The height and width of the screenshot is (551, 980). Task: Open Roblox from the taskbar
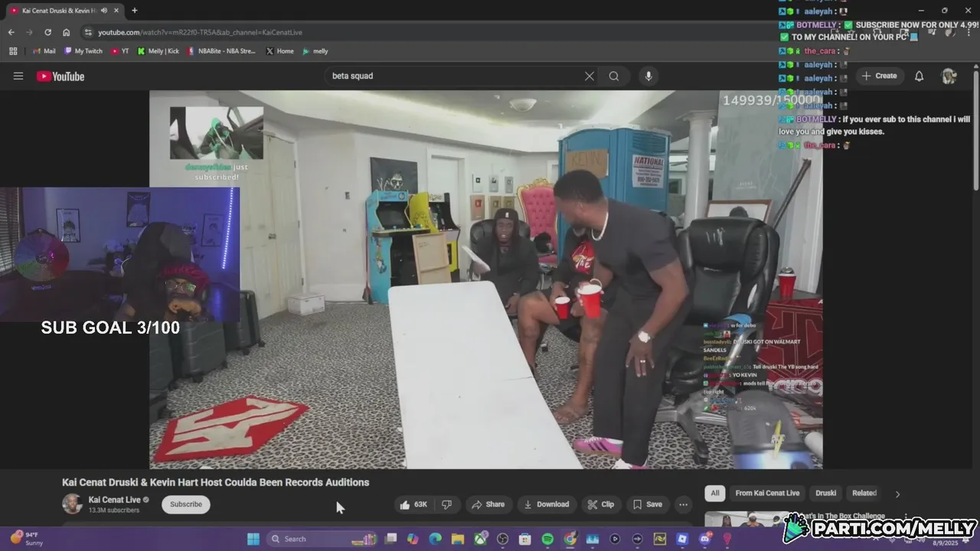click(x=682, y=539)
